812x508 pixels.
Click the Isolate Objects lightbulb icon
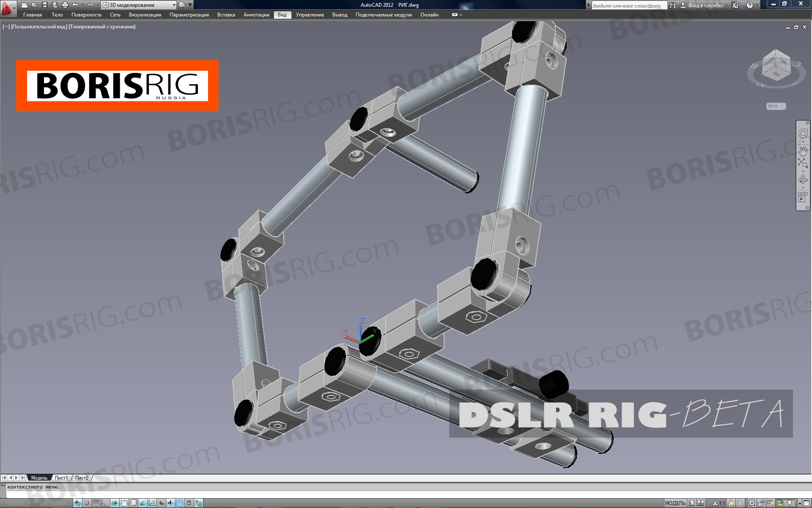(790, 503)
